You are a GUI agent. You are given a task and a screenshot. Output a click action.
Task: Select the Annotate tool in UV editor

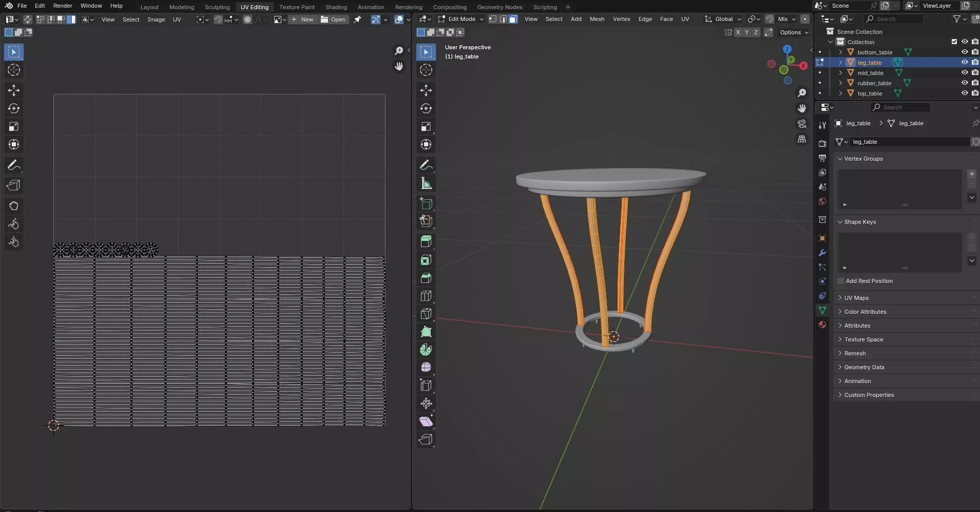[x=14, y=165]
